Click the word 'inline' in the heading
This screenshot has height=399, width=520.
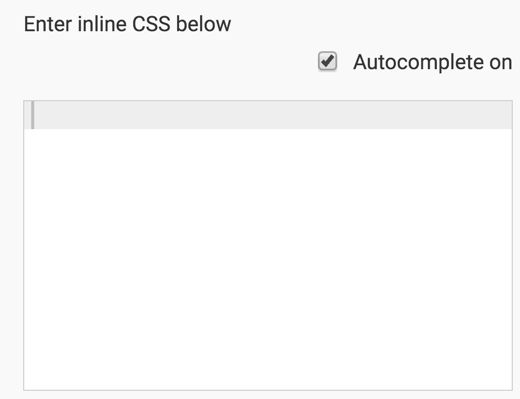[x=102, y=24]
